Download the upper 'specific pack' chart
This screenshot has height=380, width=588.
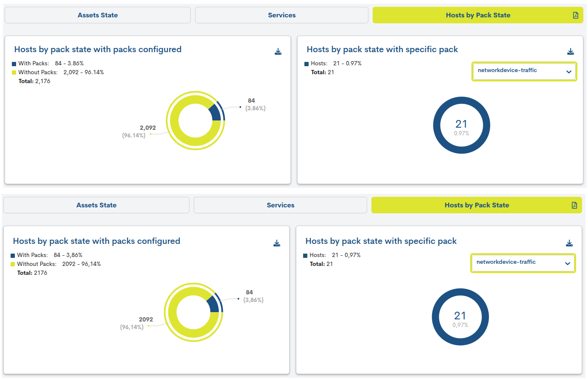point(571,52)
